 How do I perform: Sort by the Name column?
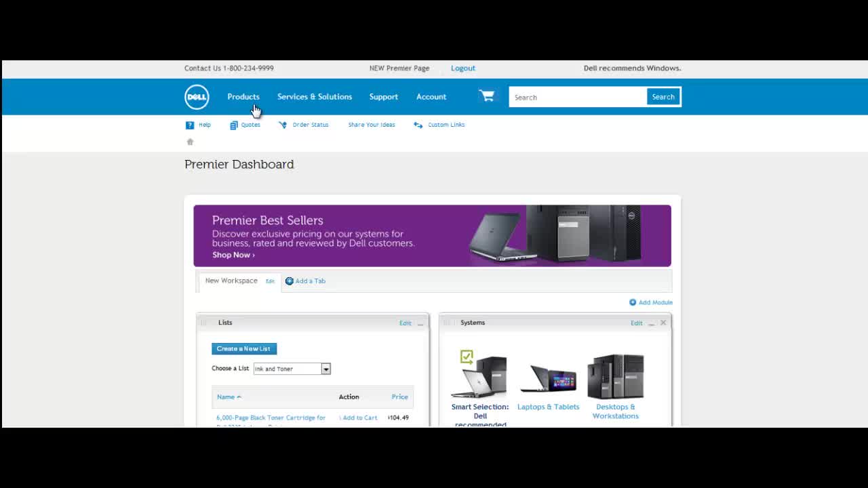click(x=229, y=396)
